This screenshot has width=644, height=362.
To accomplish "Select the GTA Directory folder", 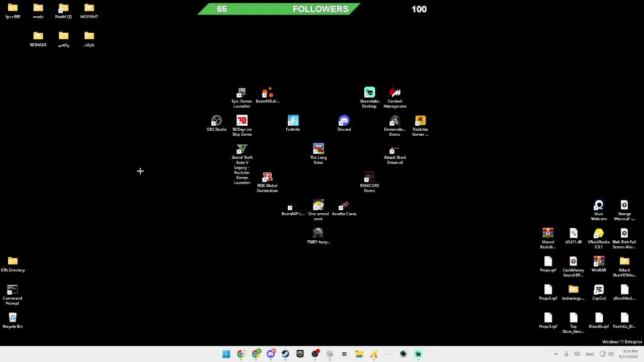I will click(13, 264).
